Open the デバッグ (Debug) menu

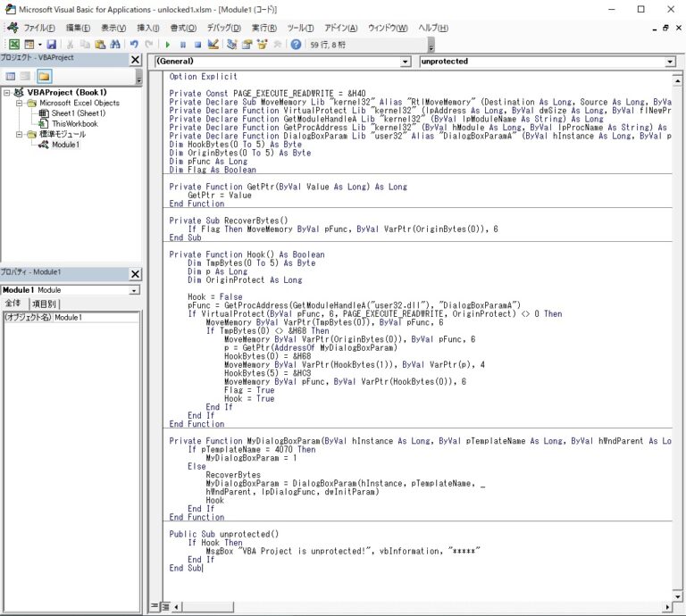(224, 28)
